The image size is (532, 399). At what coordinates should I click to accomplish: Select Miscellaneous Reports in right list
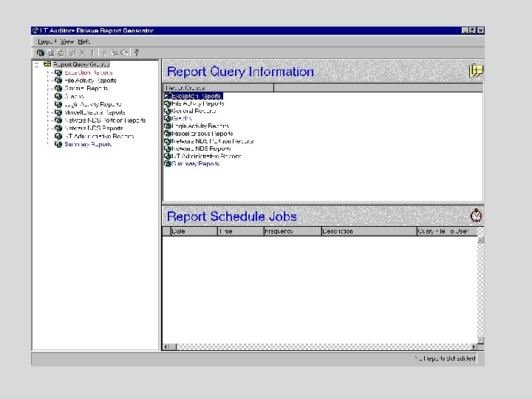tap(202, 134)
